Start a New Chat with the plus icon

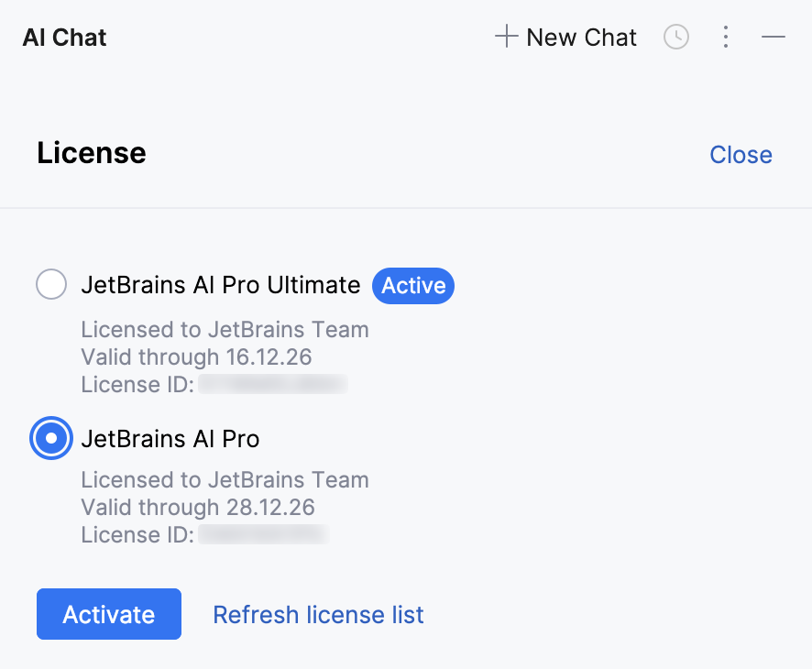[505, 37]
